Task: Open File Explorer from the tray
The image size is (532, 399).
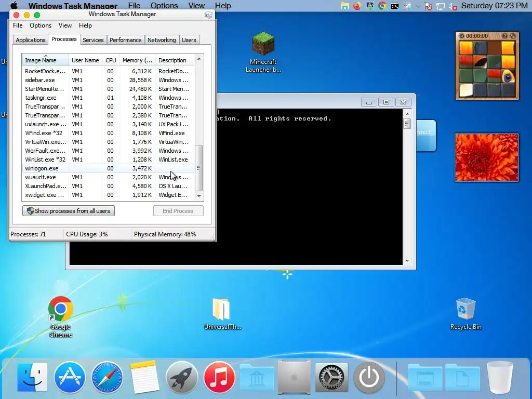Action: pos(345,6)
